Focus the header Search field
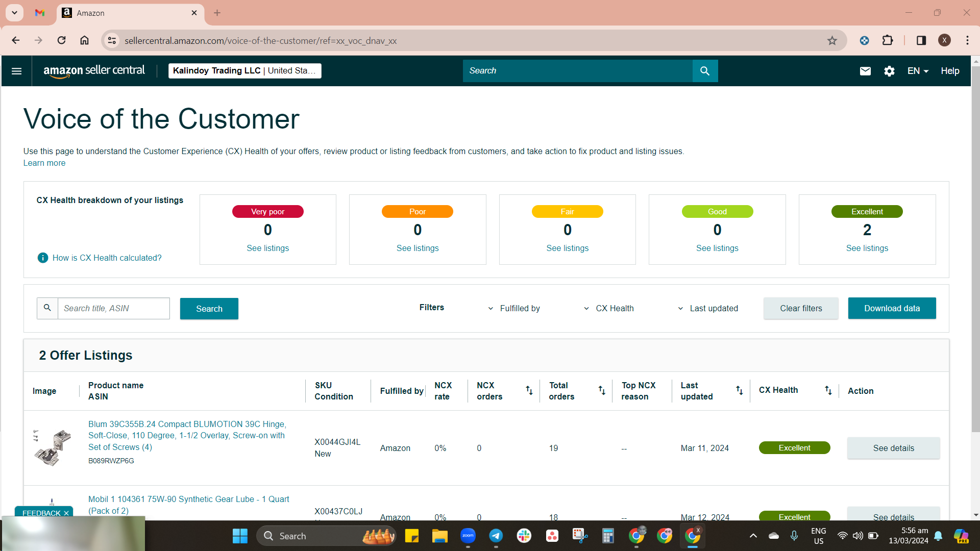The width and height of the screenshot is (980, 551). (x=577, y=71)
